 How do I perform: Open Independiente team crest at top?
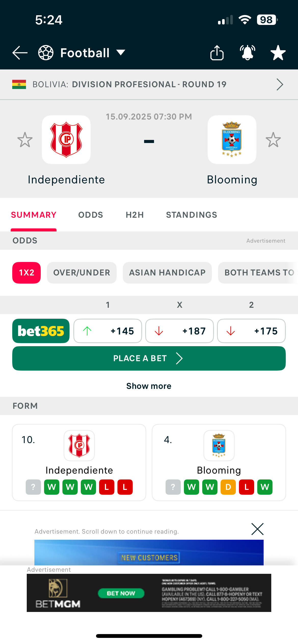click(66, 140)
